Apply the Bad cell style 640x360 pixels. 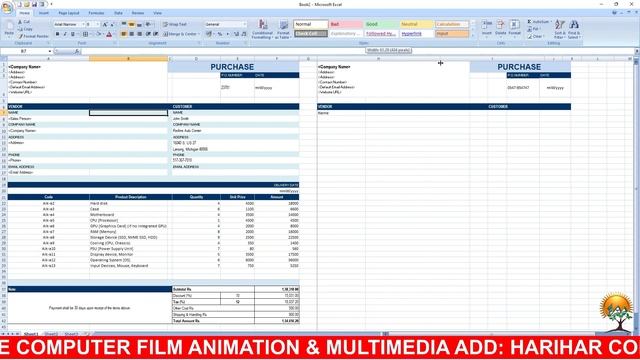pos(346,24)
